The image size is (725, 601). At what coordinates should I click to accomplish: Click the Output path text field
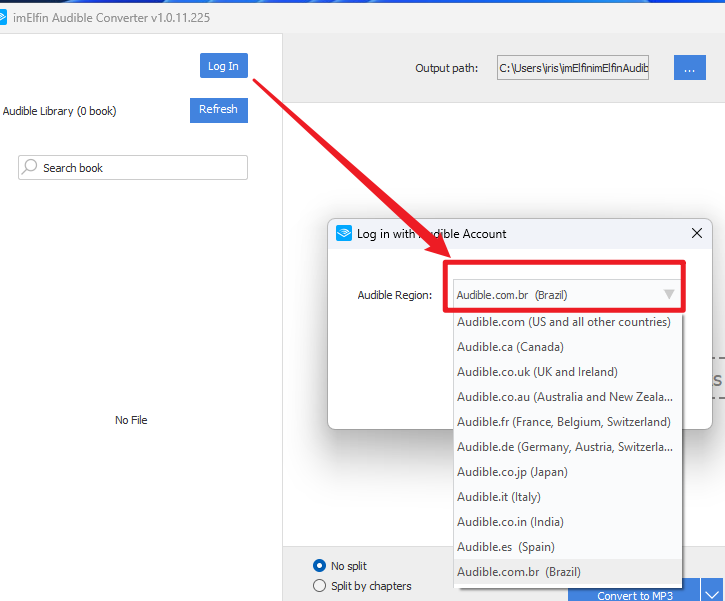(573, 67)
